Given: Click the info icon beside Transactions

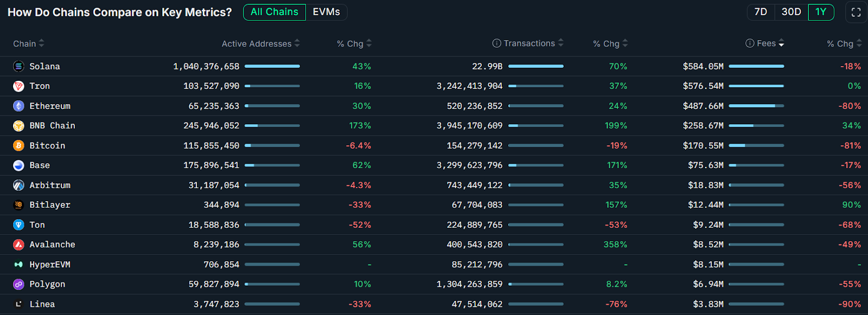Looking at the screenshot, I should pos(496,43).
